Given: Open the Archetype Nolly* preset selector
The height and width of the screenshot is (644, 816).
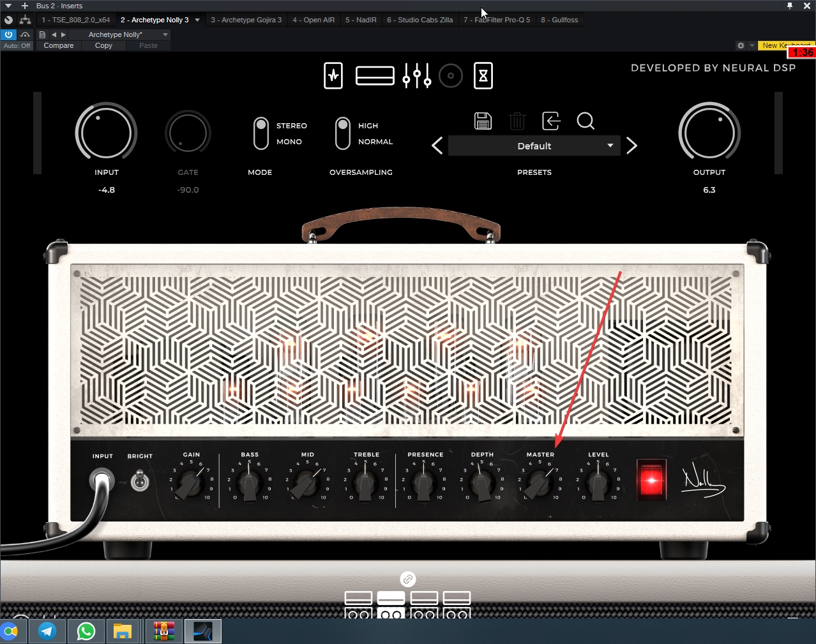Looking at the screenshot, I should [120, 34].
